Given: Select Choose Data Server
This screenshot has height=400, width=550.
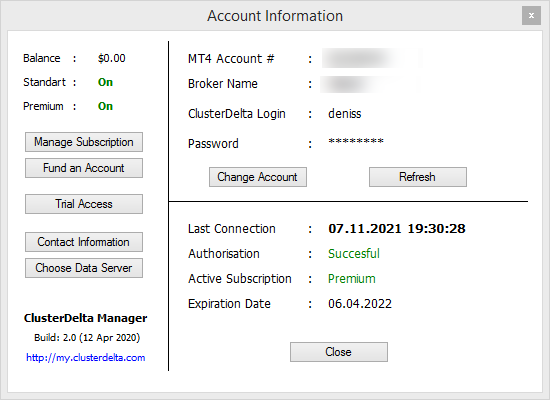Looking at the screenshot, I should coord(84,268).
